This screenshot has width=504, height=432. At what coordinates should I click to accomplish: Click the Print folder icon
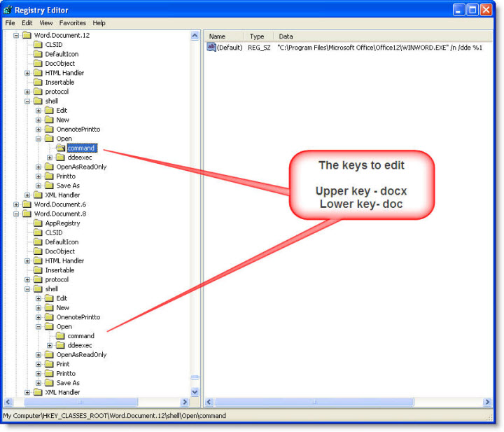click(49, 364)
